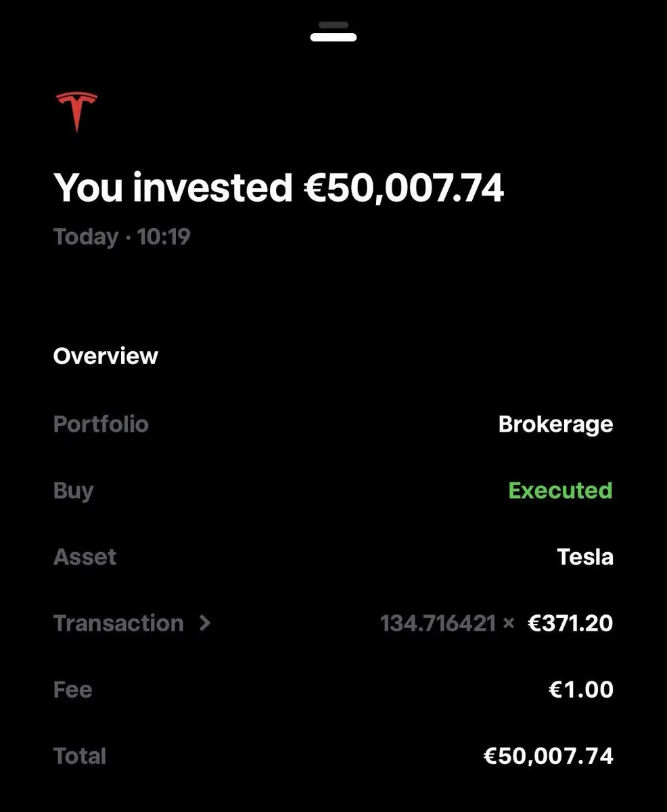
Task: Tap the Buy row label
Action: click(x=74, y=491)
